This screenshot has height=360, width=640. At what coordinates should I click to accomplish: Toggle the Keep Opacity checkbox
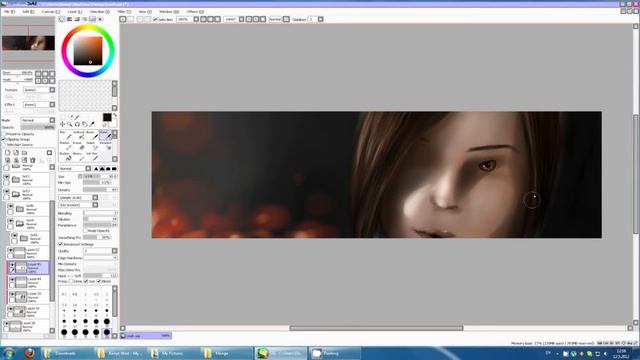[85, 231]
